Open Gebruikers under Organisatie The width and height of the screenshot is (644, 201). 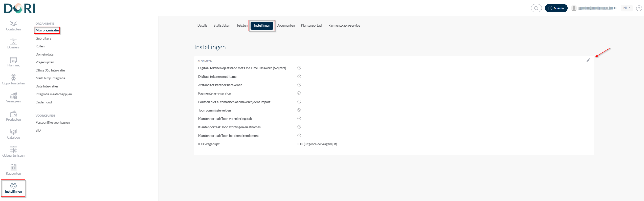(43, 38)
